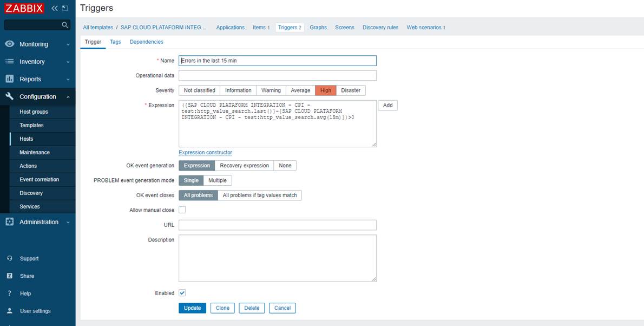The image size is (644, 326).
Task: Expand the Reports menu chevron
Action: coord(68,80)
